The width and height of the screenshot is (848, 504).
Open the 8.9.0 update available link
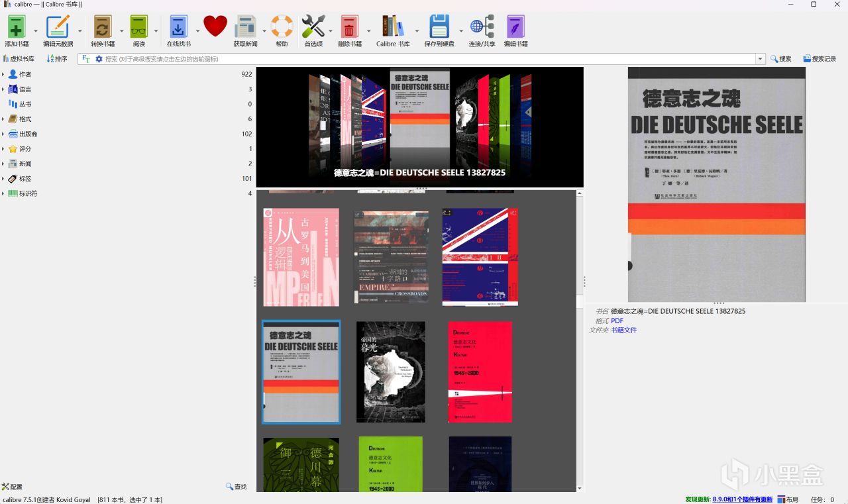(x=743, y=499)
